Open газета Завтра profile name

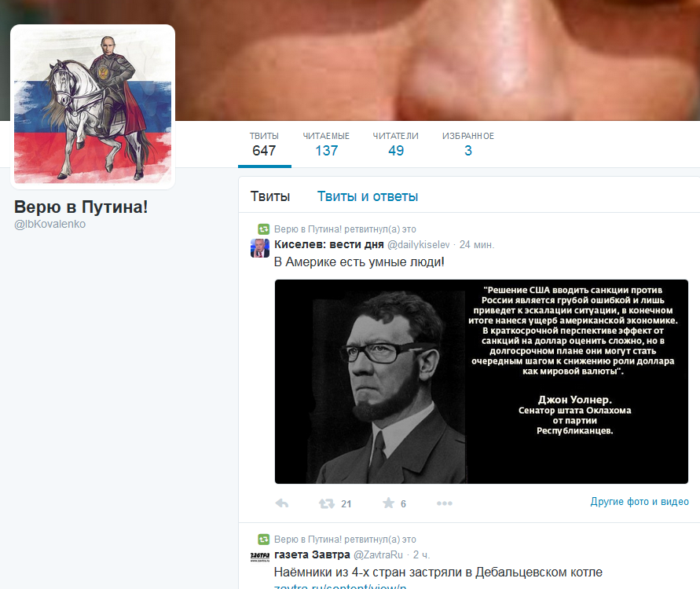312,554
